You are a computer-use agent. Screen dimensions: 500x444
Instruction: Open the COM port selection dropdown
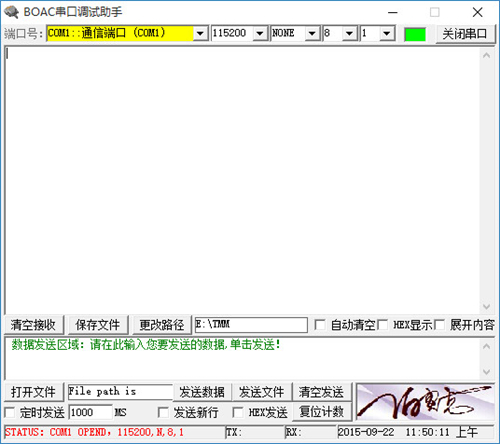(x=200, y=33)
